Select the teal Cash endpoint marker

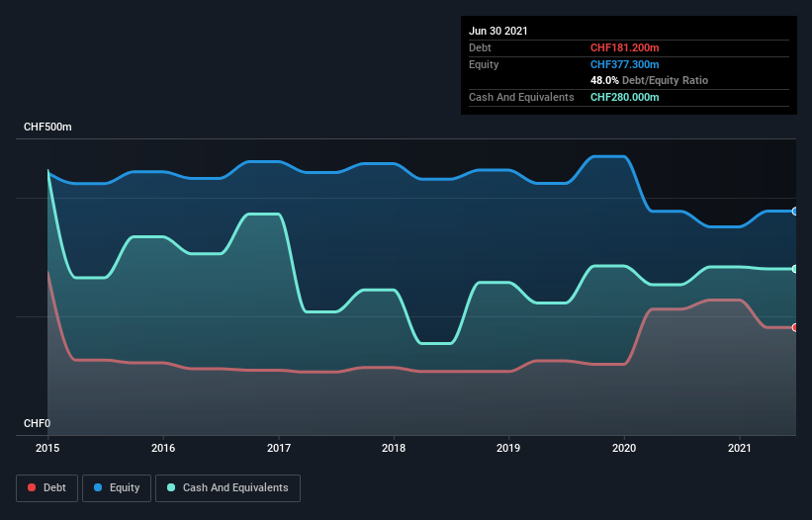pyautogui.click(x=795, y=269)
